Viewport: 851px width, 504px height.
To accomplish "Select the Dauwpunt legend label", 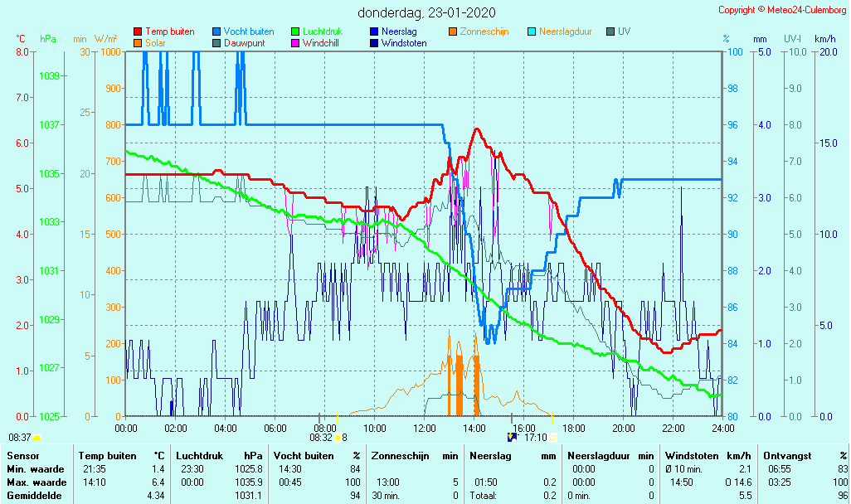I will (x=243, y=43).
